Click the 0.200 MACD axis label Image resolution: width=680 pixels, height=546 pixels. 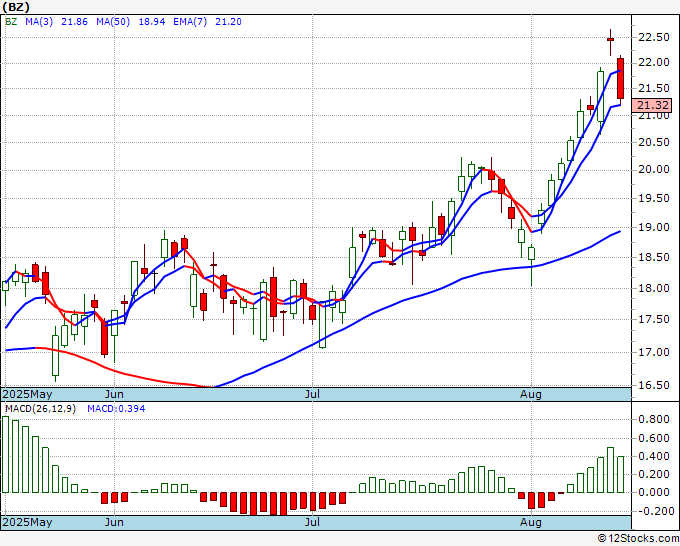pos(654,474)
